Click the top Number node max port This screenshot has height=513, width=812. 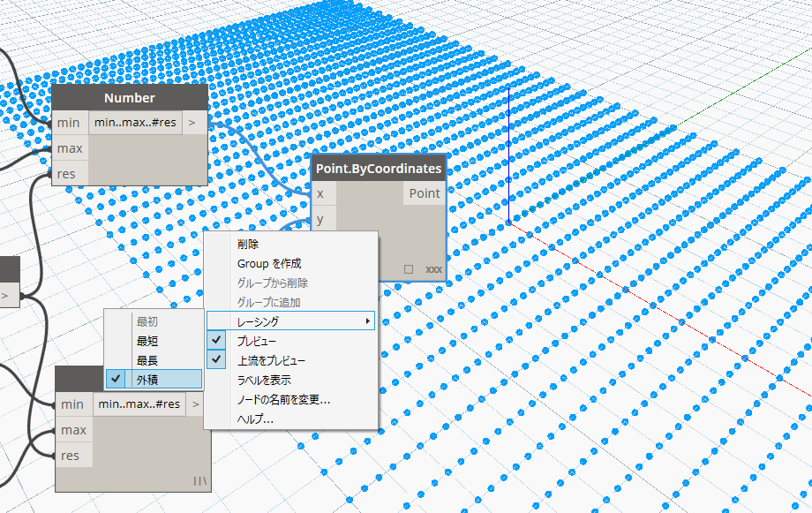tap(70, 148)
